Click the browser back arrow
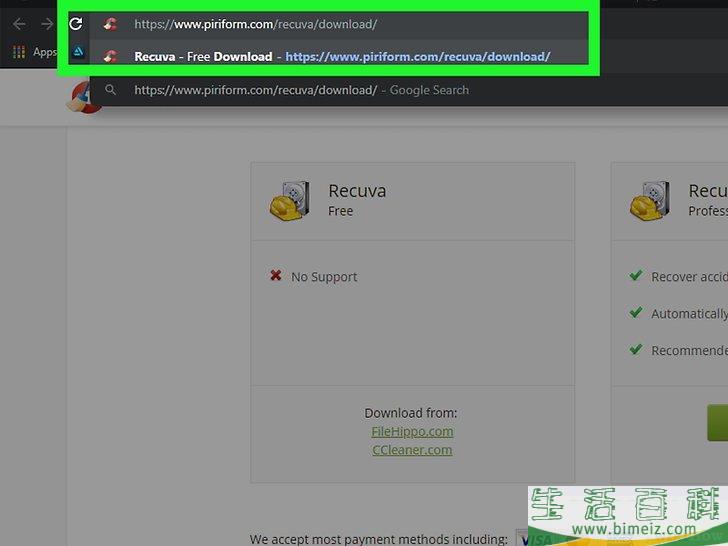The width and height of the screenshot is (728, 546). (19, 24)
